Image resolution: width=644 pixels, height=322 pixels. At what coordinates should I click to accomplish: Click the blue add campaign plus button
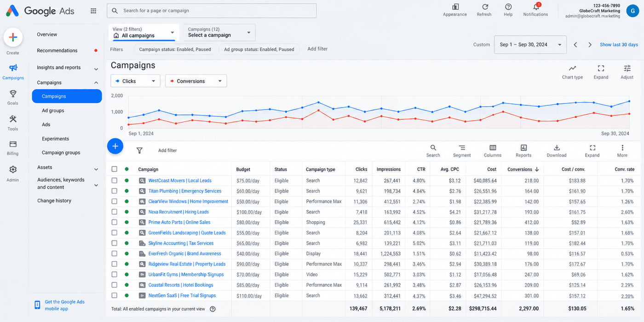(x=115, y=146)
